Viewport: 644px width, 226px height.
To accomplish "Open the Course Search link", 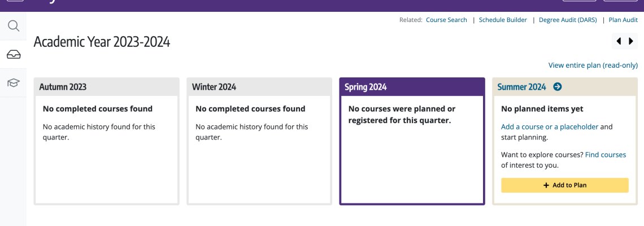I will point(446,20).
